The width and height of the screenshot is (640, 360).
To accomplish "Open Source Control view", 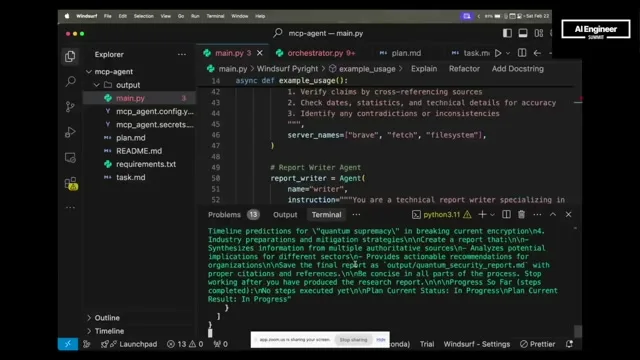I will (70, 107).
